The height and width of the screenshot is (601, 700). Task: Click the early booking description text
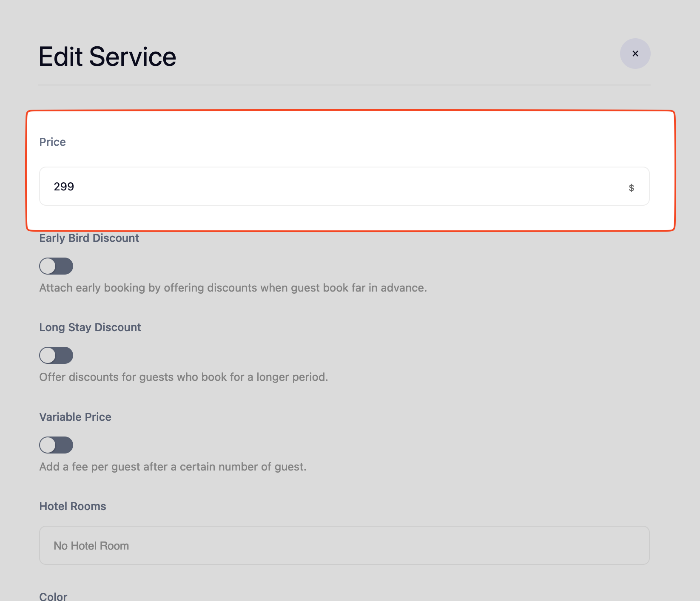coord(233,288)
